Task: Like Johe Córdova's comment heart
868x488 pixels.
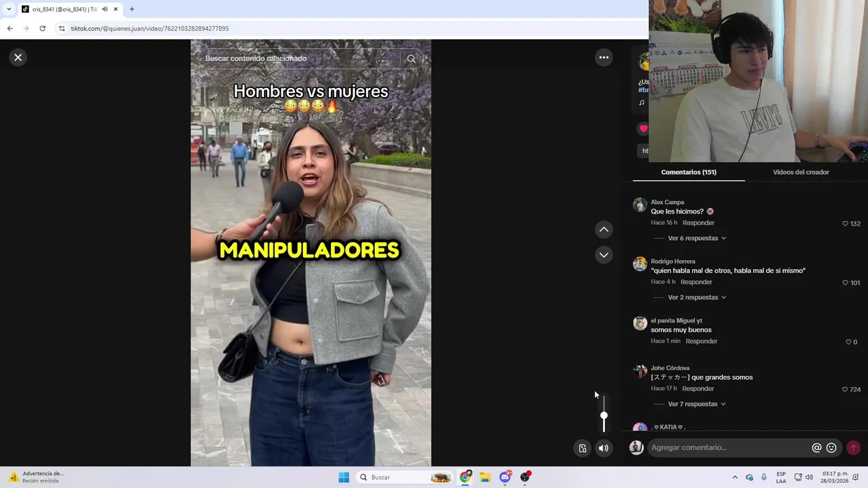Action: point(845,390)
